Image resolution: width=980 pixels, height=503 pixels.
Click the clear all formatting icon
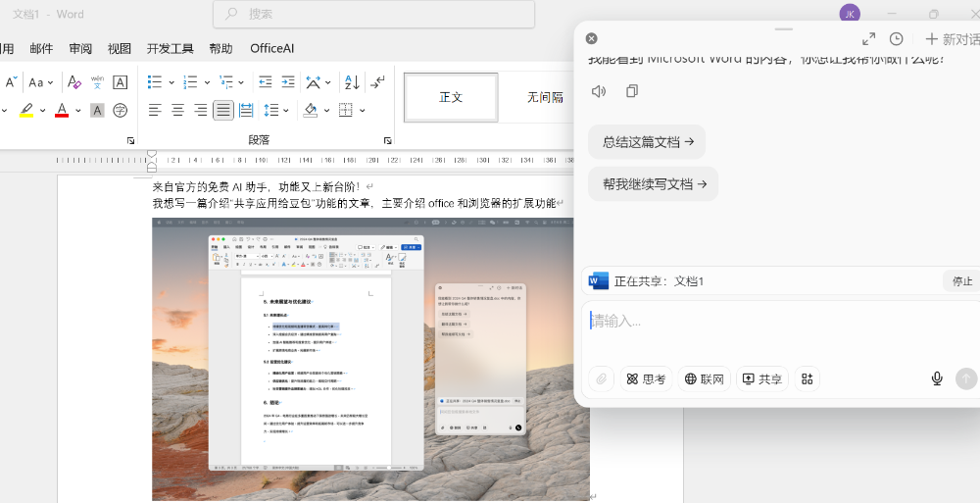point(74,82)
